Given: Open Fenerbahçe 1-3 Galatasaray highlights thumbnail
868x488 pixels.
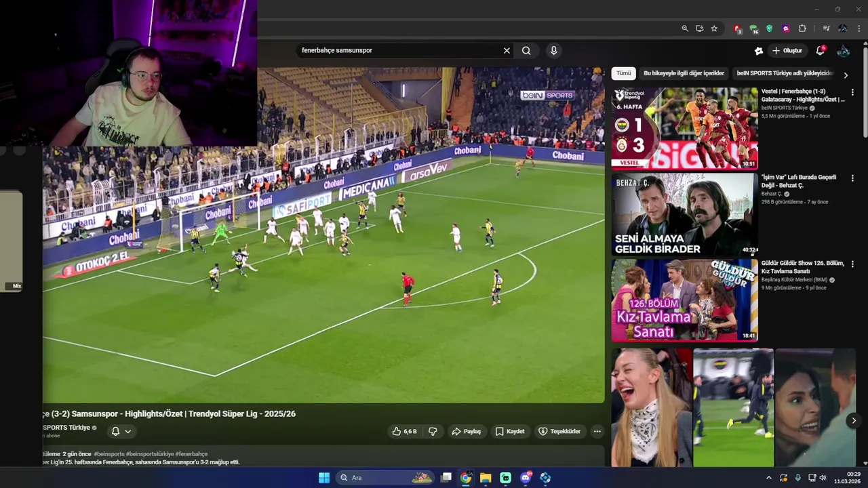Looking at the screenshot, I should 684,128.
